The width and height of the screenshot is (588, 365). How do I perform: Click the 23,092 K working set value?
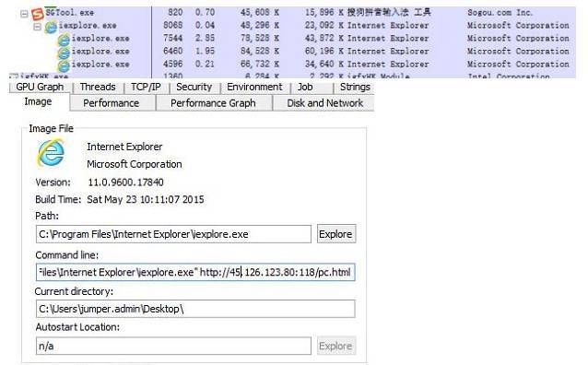point(324,26)
